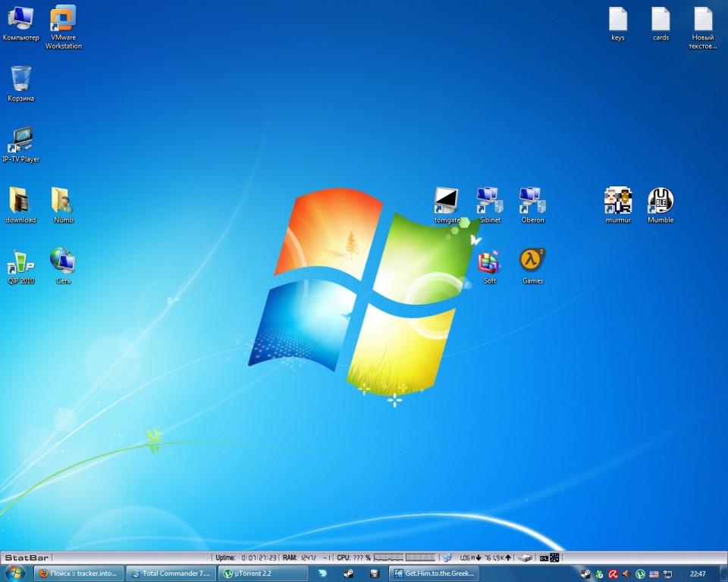Click the CPU percentage readout in StatBar
Screen dimensions: 728x582
pos(353,558)
